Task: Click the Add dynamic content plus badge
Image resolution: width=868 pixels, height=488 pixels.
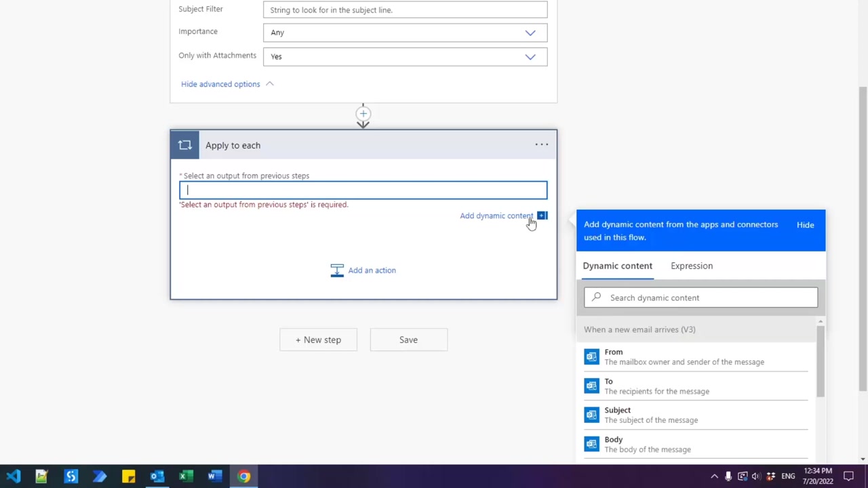Action: tap(542, 216)
